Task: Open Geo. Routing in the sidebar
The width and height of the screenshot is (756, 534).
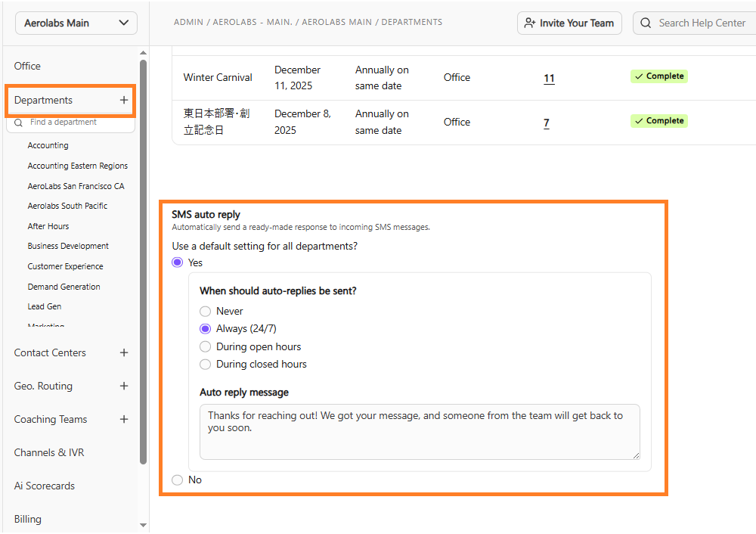Action: (x=43, y=387)
